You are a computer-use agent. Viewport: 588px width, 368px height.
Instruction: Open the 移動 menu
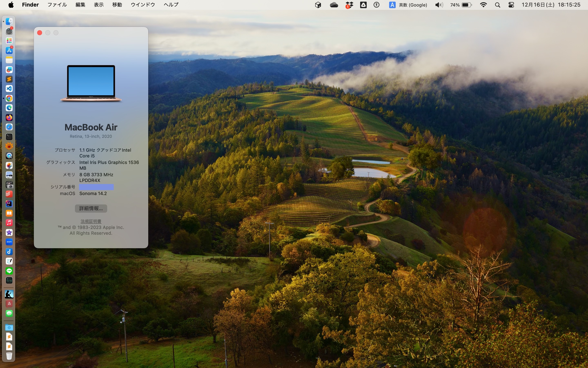[117, 5]
